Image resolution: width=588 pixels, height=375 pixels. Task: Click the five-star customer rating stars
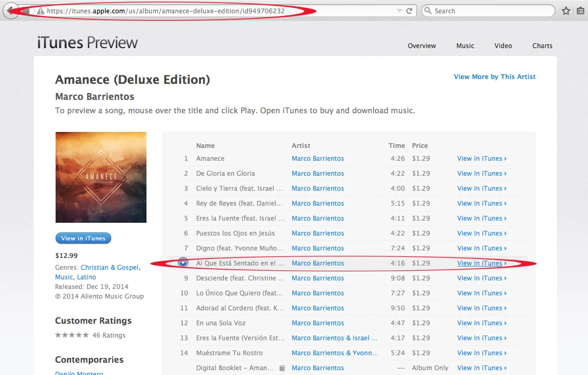click(72, 335)
